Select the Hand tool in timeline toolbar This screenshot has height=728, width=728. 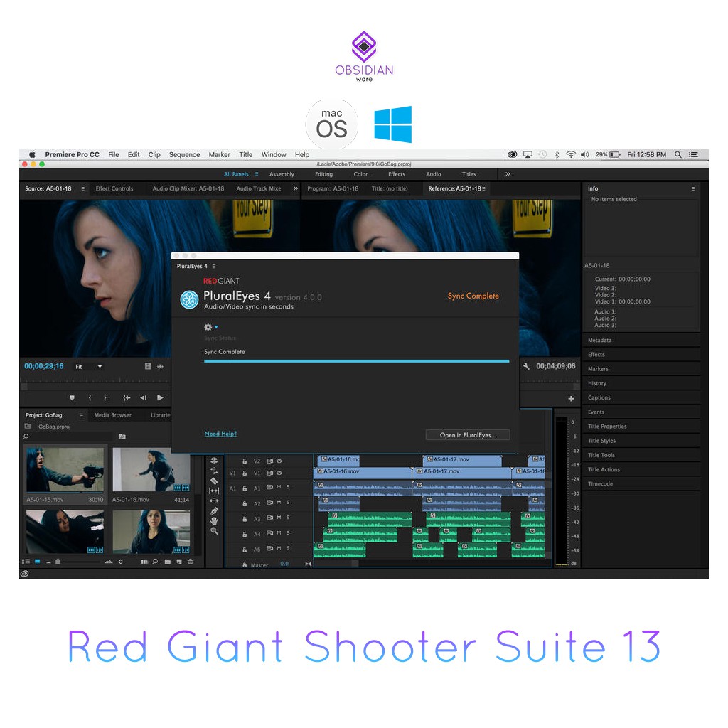pos(215,521)
